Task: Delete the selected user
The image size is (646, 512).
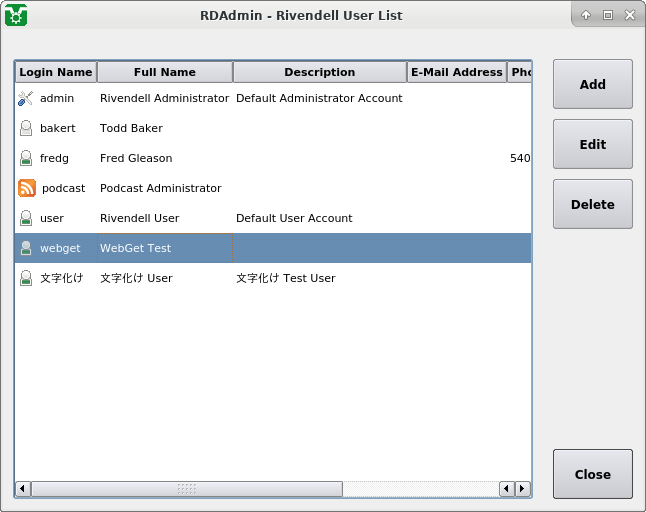Action: pyautogui.click(x=592, y=204)
